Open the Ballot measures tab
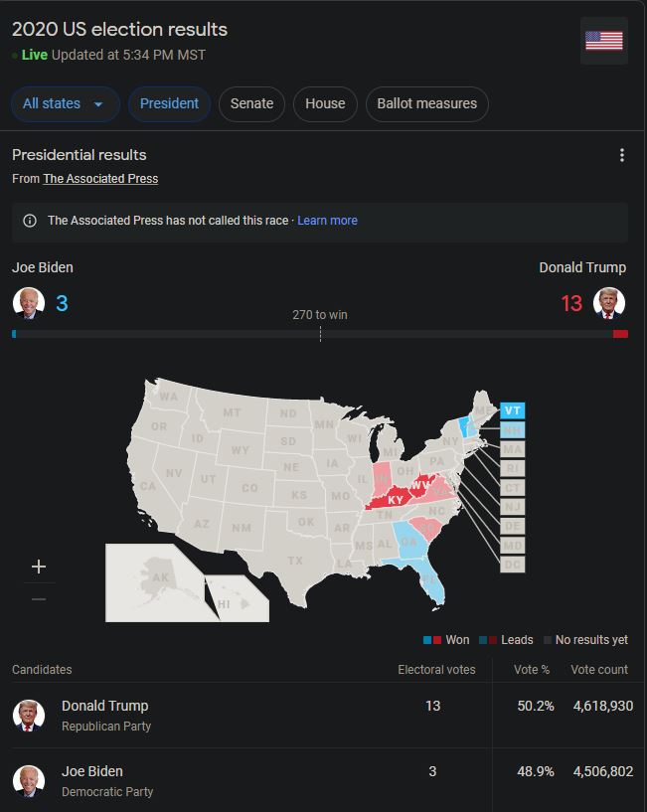The image size is (647, 812). 426,103
